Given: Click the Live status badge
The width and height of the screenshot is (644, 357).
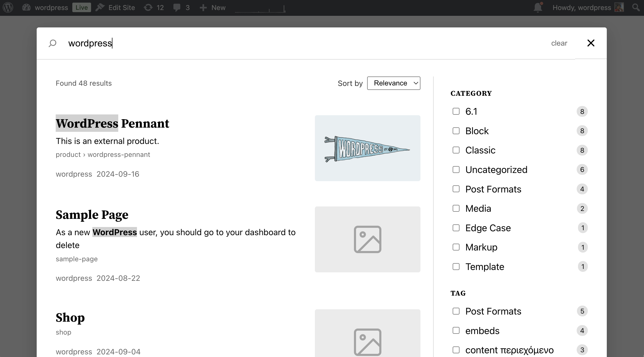Looking at the screenshot, I should [82, 7].
